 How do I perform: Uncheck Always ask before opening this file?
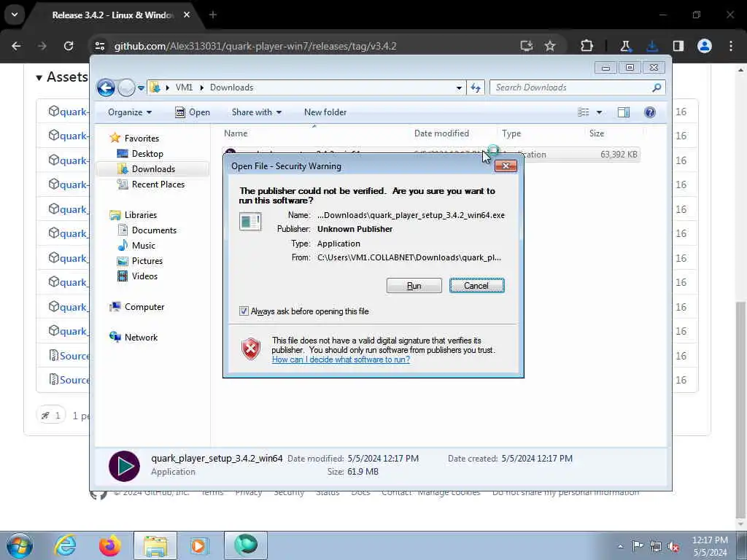244,311
